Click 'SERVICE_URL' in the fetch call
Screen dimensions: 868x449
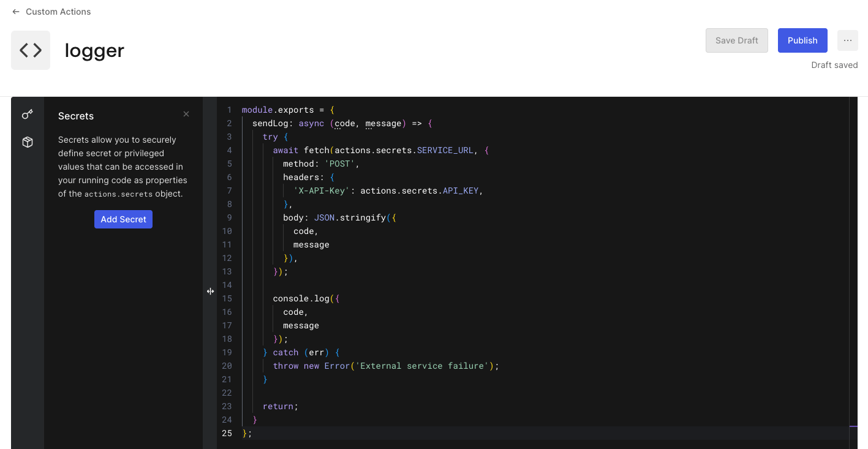(x=445, y=151)
